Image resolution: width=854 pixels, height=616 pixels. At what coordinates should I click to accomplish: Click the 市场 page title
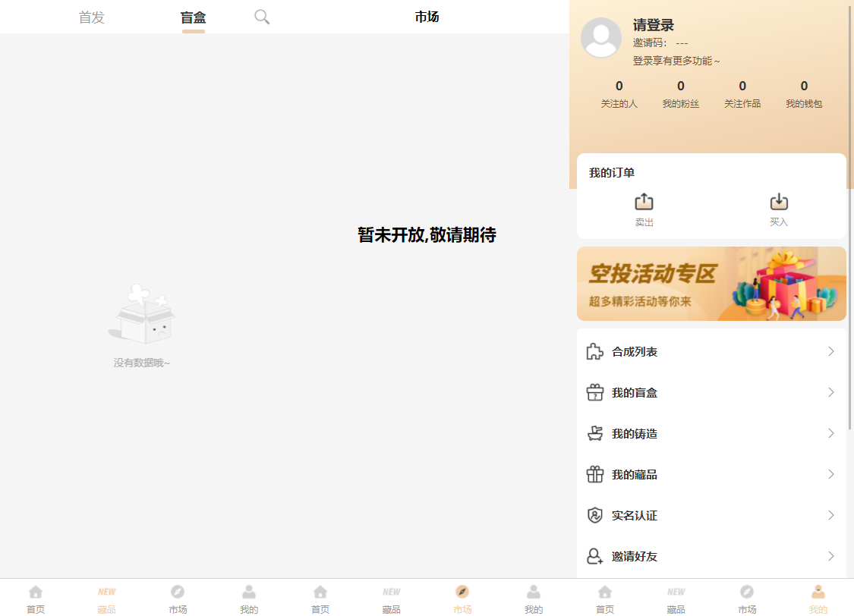427,17
